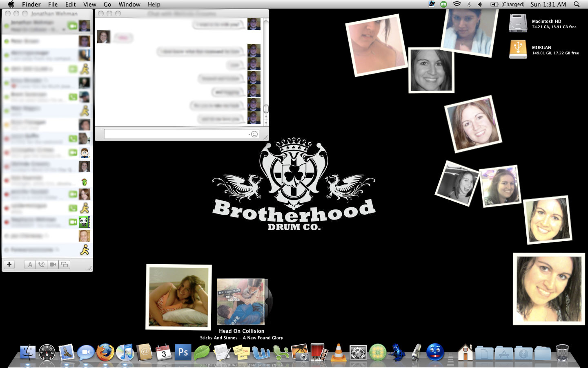588x368 pixels.
Task: Click the Sticks and Stones album art
Action: point(241,301)
